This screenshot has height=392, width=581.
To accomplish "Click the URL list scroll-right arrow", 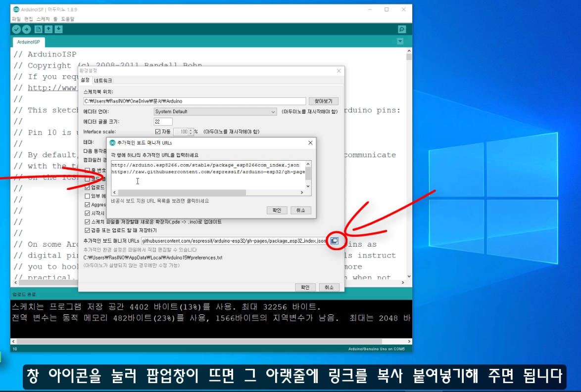I will point(301,192).
